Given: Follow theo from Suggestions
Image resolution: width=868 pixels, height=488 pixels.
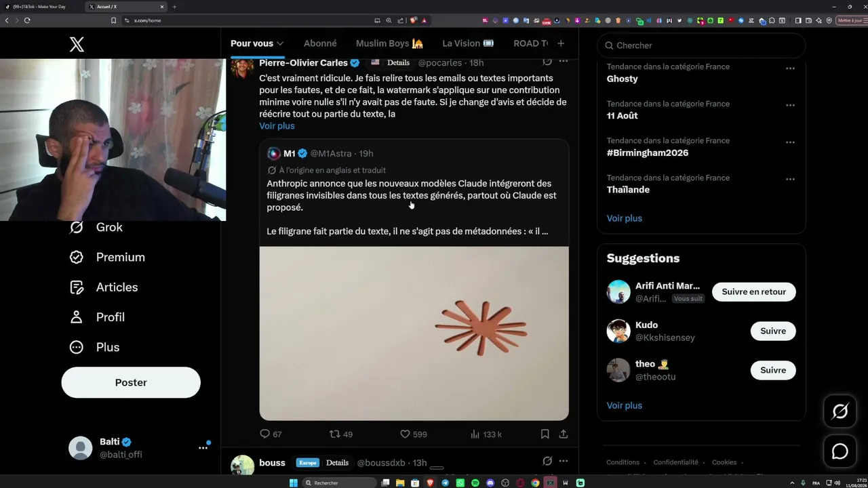Looking at the screenshot, I should pos(773,370).
